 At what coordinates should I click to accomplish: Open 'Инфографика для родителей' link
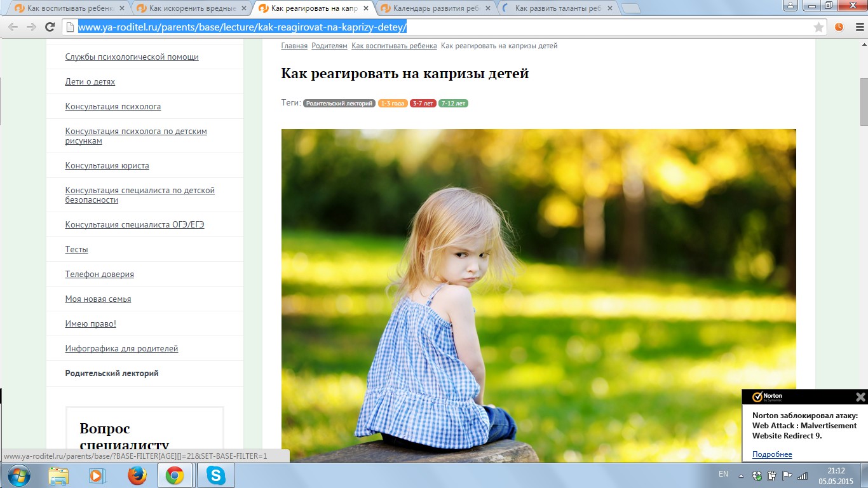pos(122,349)
